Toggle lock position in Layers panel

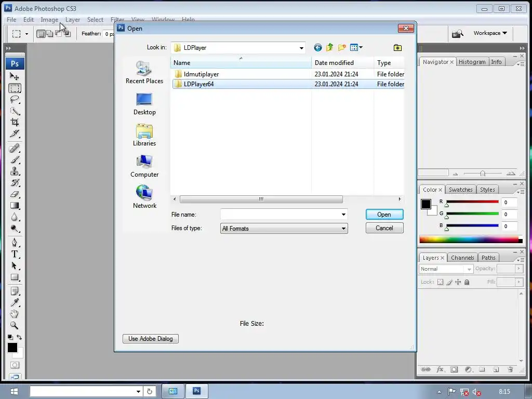[x=458, y=282]
